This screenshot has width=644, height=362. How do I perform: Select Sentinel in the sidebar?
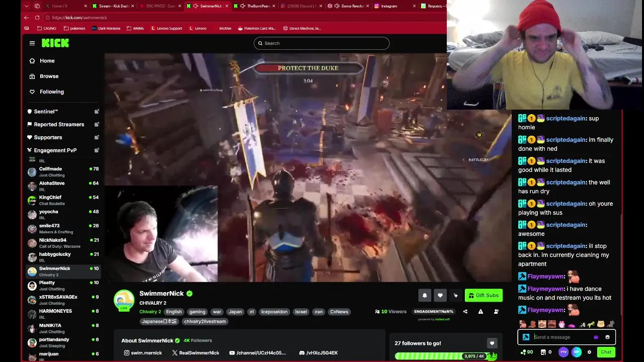(x=46, y=112)
